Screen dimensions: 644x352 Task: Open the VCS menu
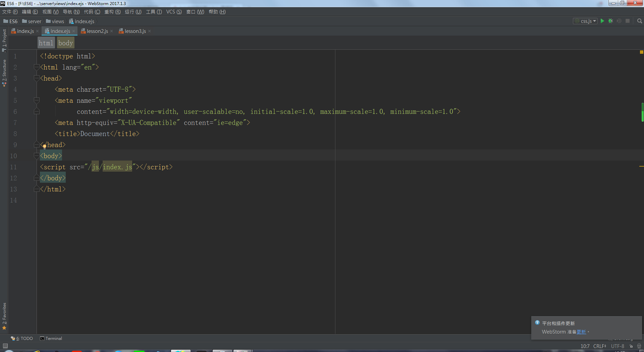coord(174,12)
